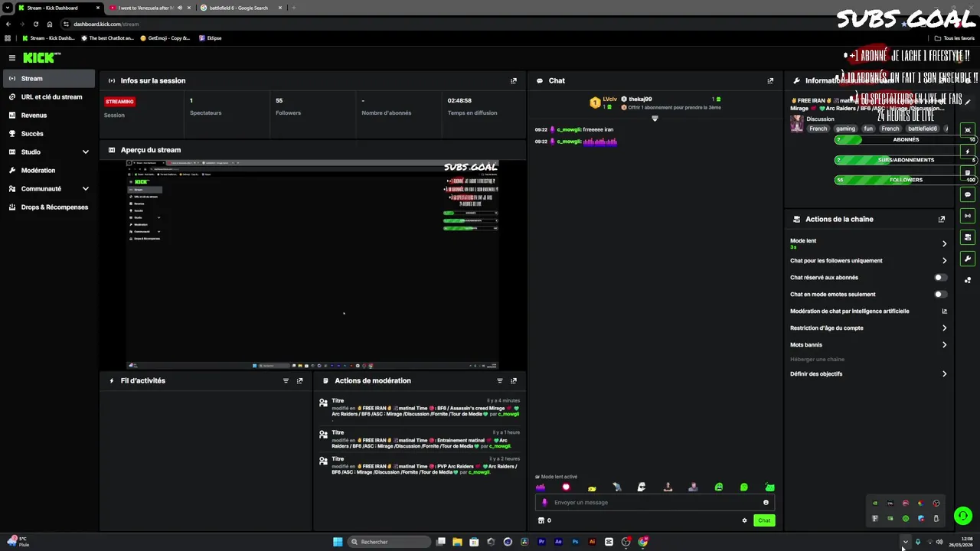Open the hamburger menu next to Kick logo
The width and height of the screenshot is (980, 551).
tap(12, 57)
